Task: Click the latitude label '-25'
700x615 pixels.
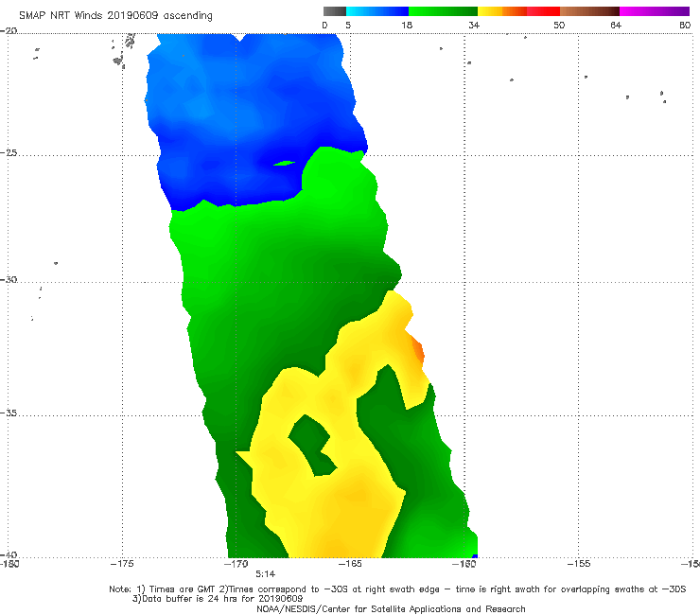Action: (x=9, y=152)
